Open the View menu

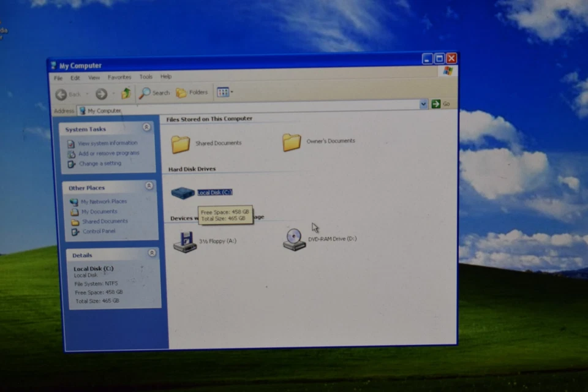[x=94, y=77]
